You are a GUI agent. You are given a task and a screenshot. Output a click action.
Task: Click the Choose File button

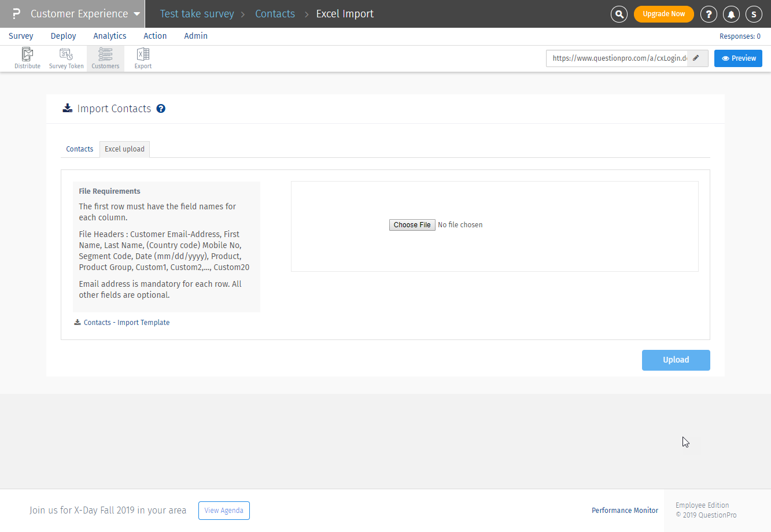[x=412, y=225]
